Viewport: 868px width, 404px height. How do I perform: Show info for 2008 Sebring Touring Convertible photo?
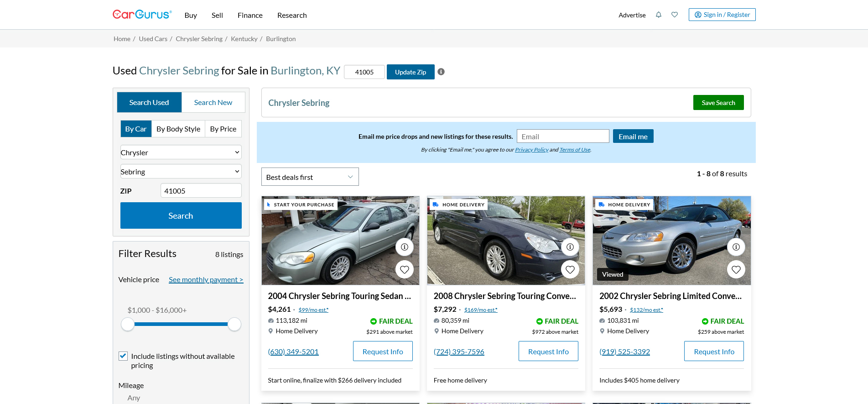coord(570,247)
